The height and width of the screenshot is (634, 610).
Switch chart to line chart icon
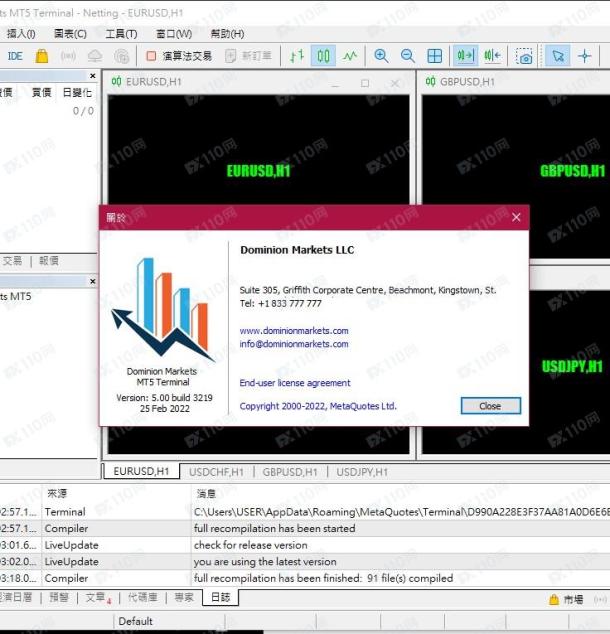(x=350, y=56)
